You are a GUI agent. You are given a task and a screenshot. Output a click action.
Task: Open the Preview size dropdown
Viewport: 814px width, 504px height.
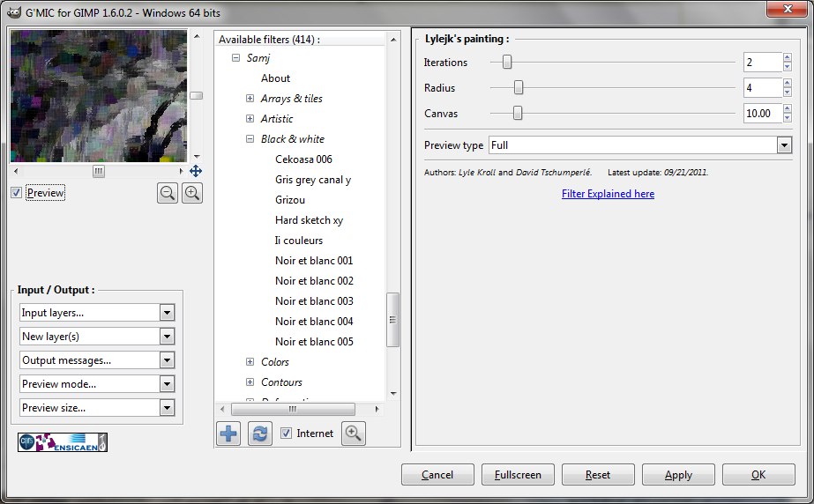(x=97, y=408)
